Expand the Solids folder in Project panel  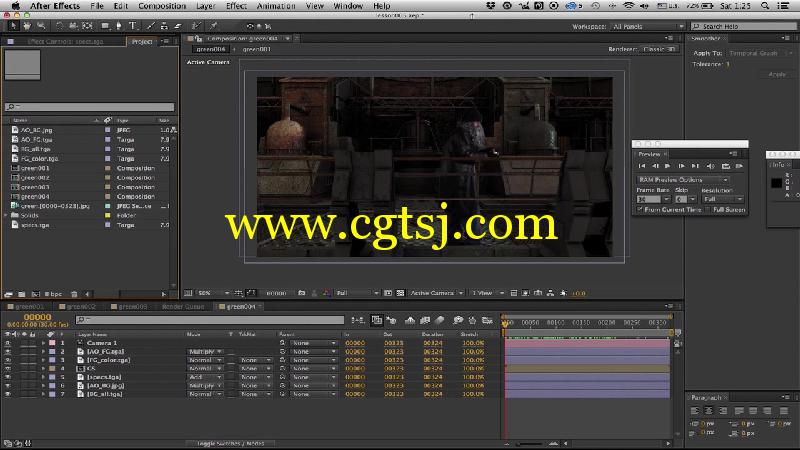[7, 215]
